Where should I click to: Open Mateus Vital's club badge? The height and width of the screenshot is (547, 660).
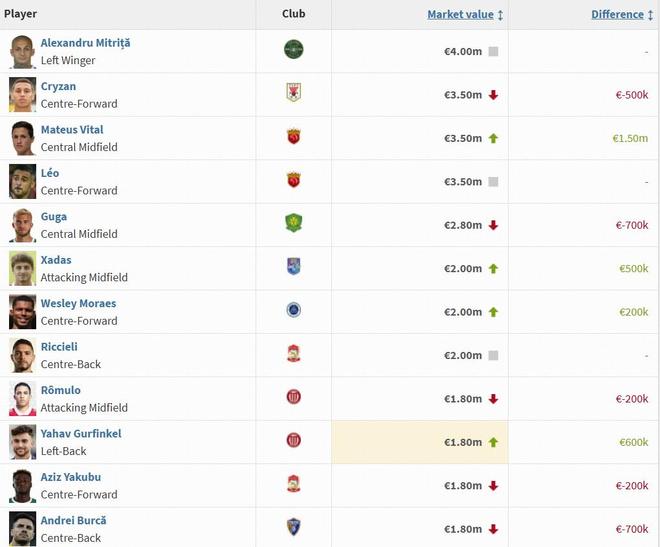tap(293, 137)
